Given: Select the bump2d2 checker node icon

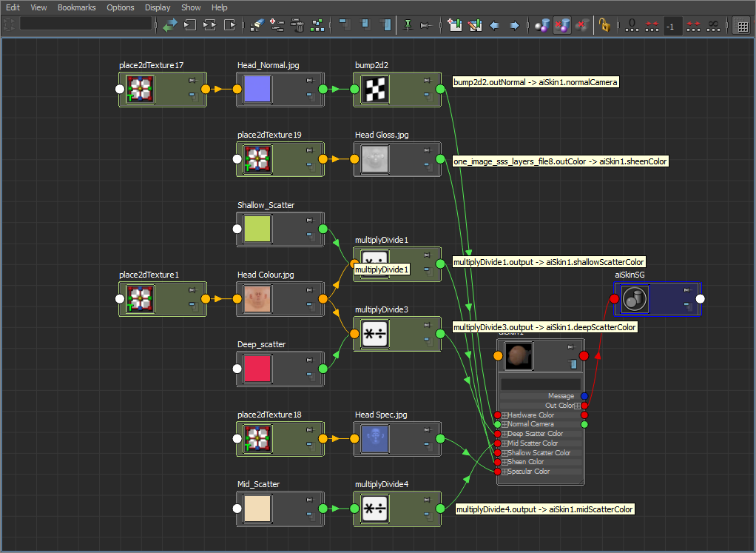Looking at the screenshot, I should click(374, 90).
